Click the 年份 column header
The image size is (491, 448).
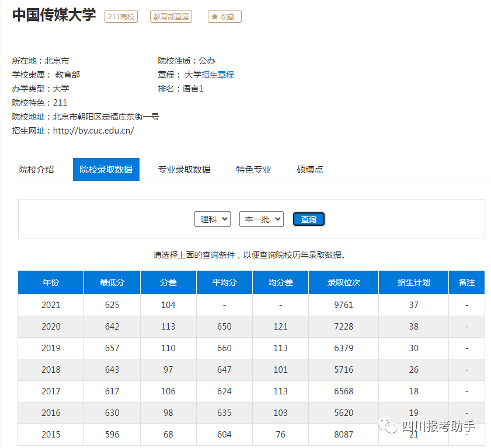[x=51, y=282]
